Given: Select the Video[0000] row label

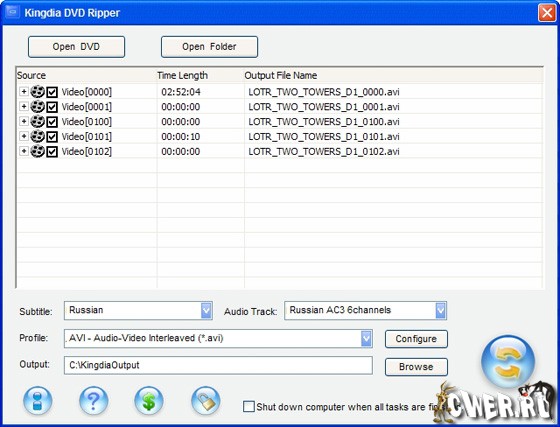Looking at the screenshot, I should coord(86,92).
